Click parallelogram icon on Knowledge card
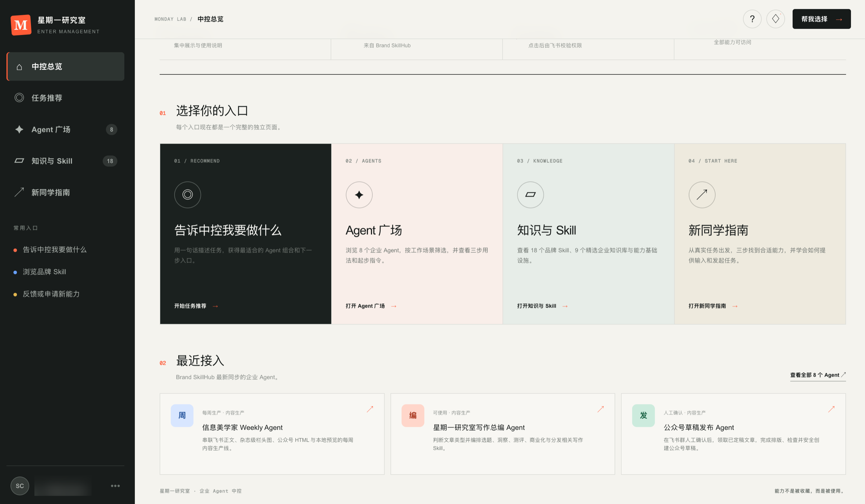The image size is (865, 504). (x=530, y=195)
